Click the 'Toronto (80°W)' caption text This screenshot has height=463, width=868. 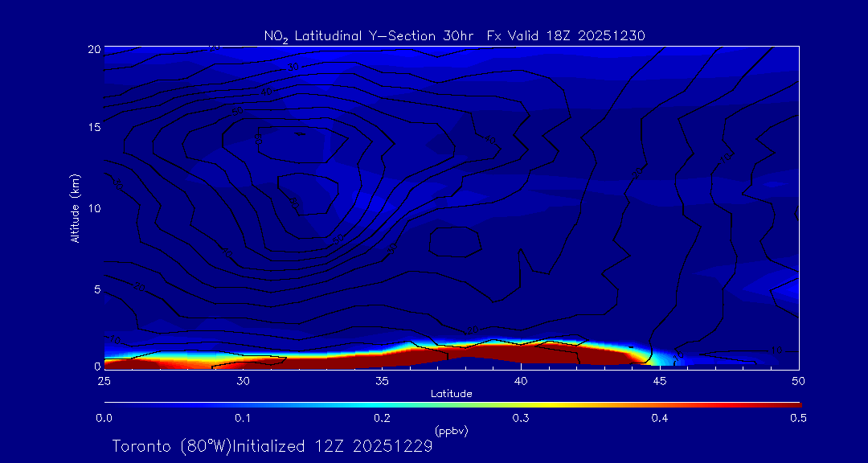point(170,446)
